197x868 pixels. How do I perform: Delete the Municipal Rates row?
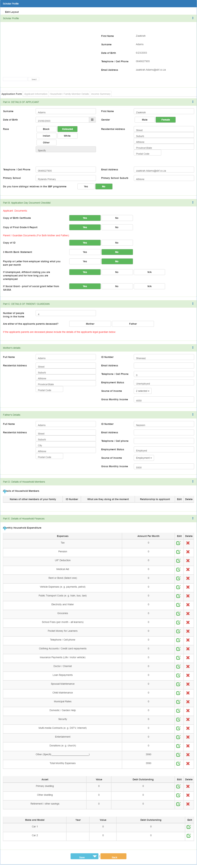[188, 702]
